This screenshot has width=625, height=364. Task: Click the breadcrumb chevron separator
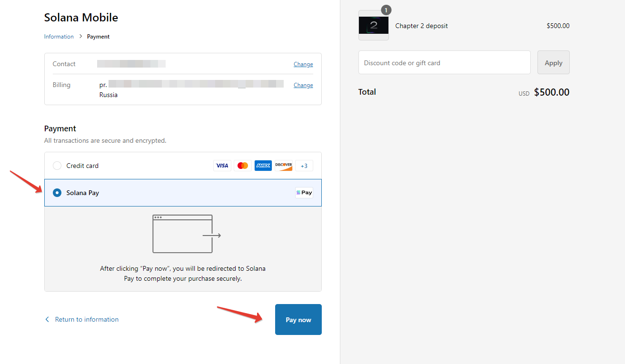point(80,37)
